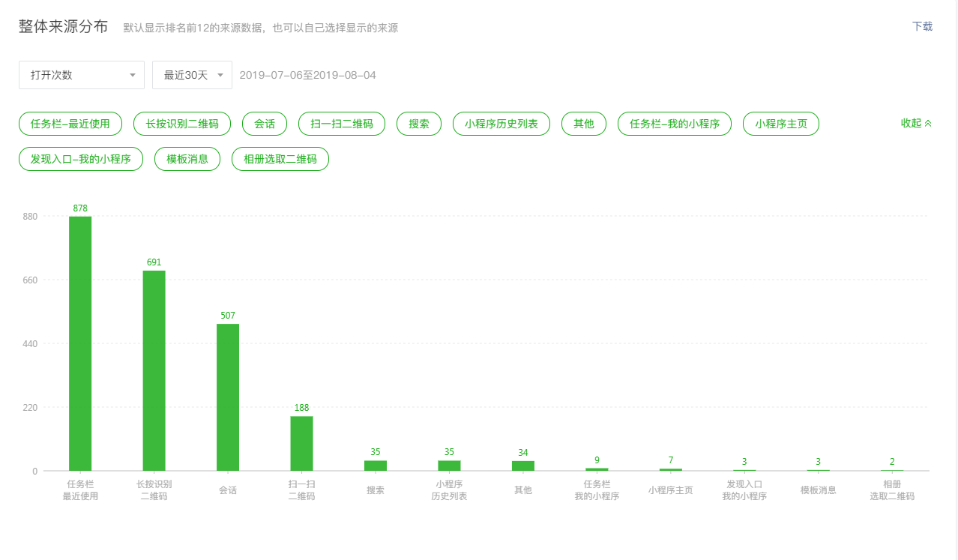Toggle the 小程序历史列表 source tag

(501, 124)
